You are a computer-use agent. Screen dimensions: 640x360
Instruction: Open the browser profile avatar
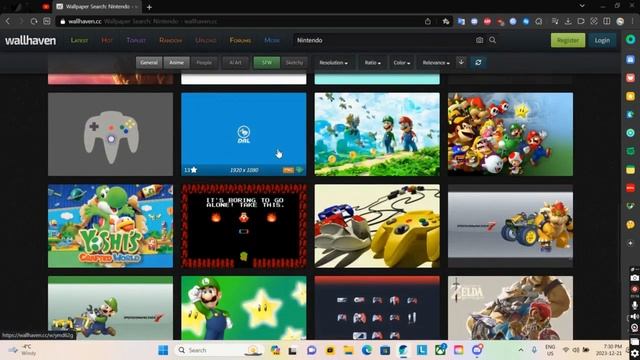coord(620,21)
